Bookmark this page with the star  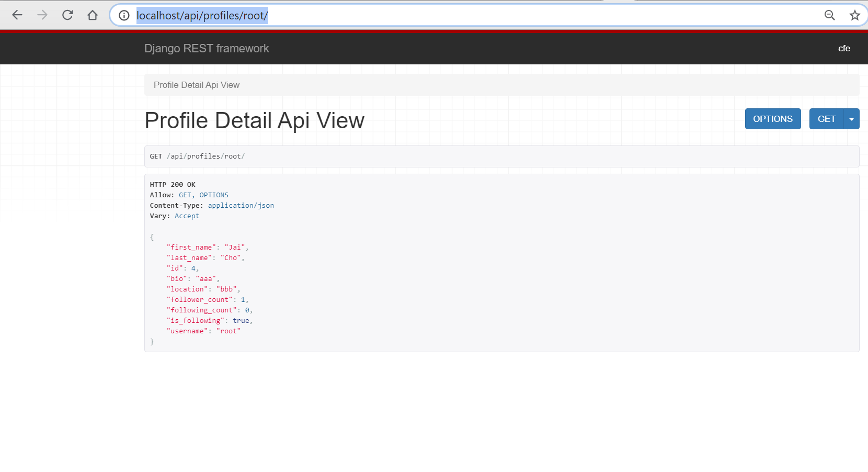(x=855, y=15)
